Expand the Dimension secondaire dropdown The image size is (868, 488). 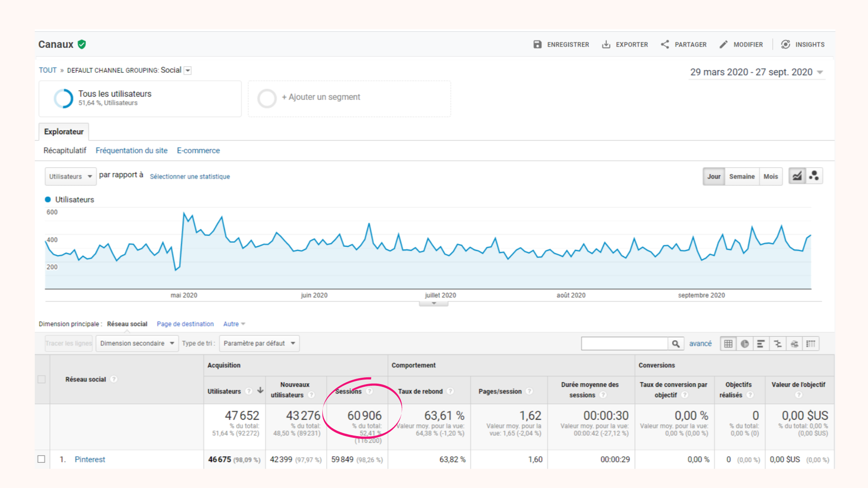click(137, 343)
